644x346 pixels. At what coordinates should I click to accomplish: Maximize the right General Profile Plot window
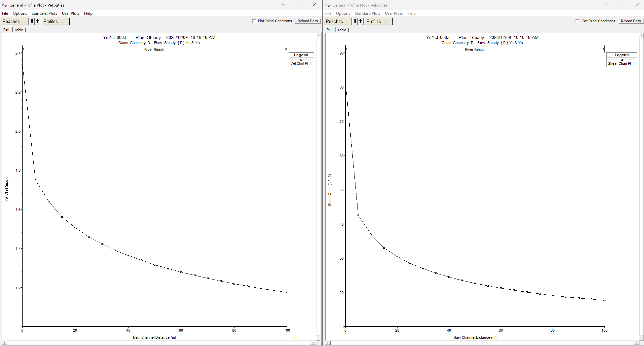[x=621, y=5]
